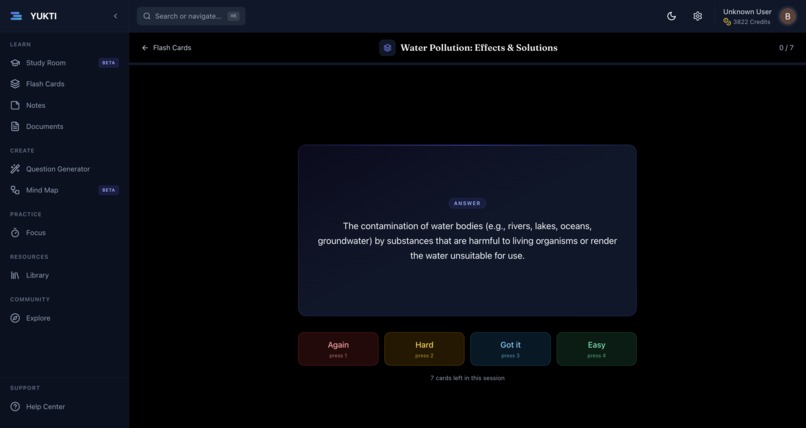Click the deck icon beside Water Pollution title
The width and height of the screenshot is (806, 428).
[387, 48]
